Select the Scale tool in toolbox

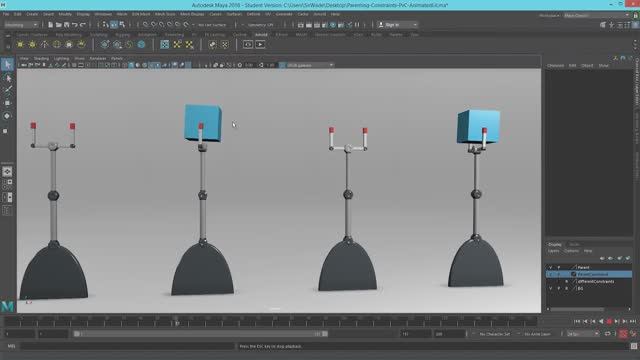[x=6, y=131]
